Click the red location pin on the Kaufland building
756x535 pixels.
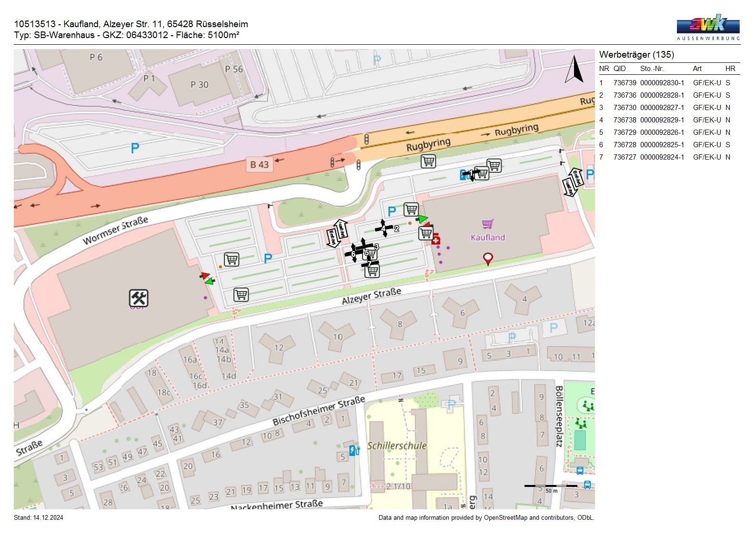click(x=488, y=259)
